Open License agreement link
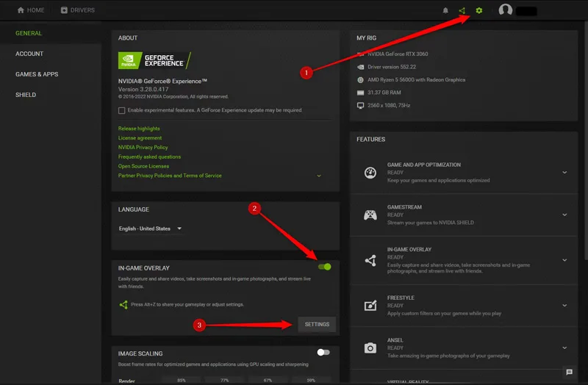This screenshot has height=385, width=588. pos(140,138)
